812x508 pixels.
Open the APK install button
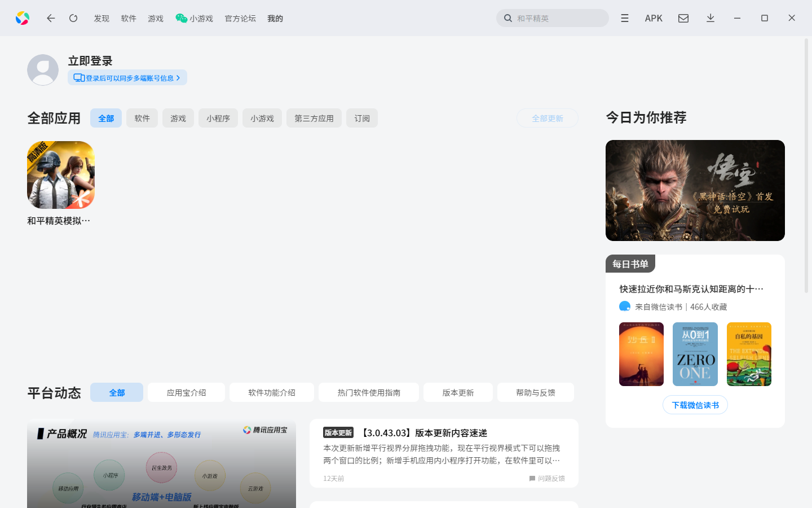pos(654,18)
